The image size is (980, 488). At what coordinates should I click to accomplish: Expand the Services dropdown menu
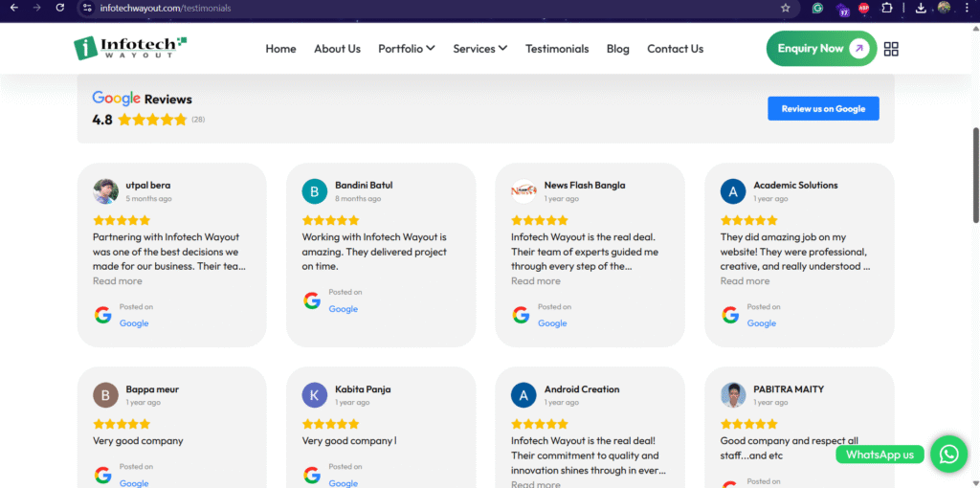coord(479,49)
